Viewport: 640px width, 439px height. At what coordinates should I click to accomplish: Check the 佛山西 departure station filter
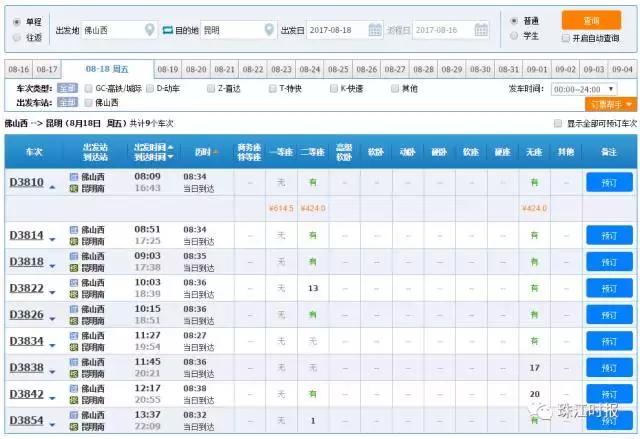click(88, 103)
